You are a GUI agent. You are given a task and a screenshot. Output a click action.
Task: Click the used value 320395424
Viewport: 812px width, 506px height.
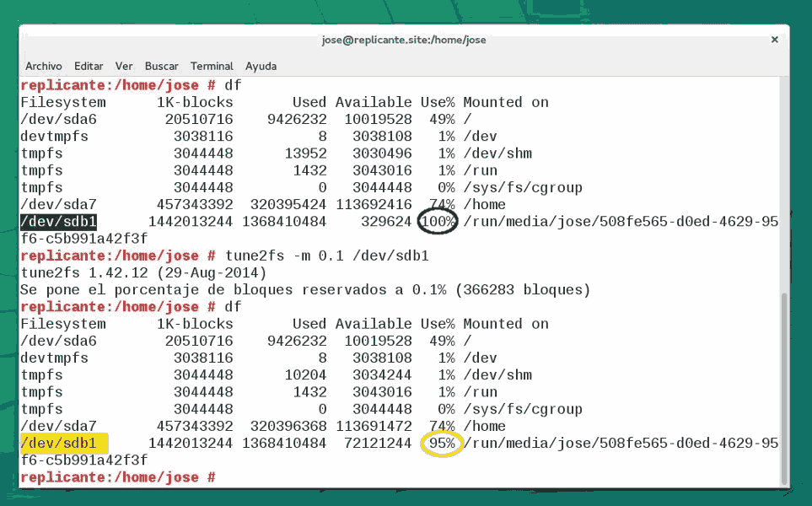pos(288,205)
